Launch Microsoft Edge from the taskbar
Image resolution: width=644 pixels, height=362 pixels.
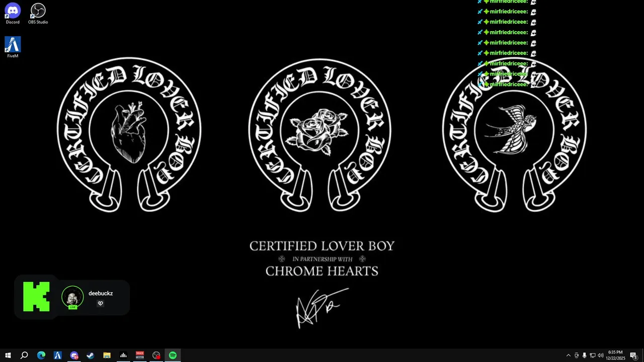tap(41, 355)
